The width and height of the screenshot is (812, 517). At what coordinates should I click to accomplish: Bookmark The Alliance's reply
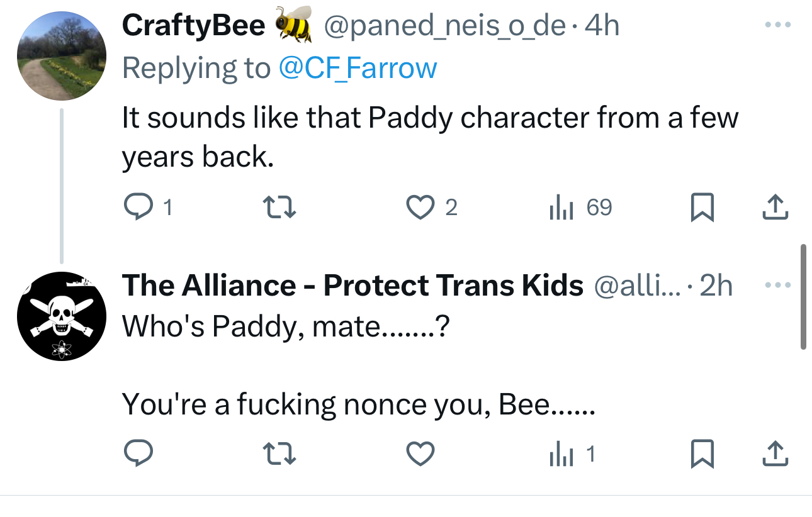(x=702, y=454)
